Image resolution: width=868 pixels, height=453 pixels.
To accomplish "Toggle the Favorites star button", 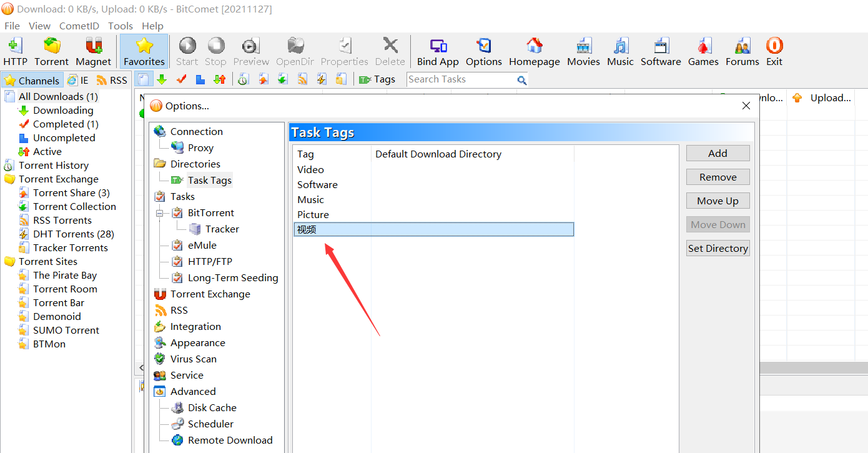I will 144,51.
